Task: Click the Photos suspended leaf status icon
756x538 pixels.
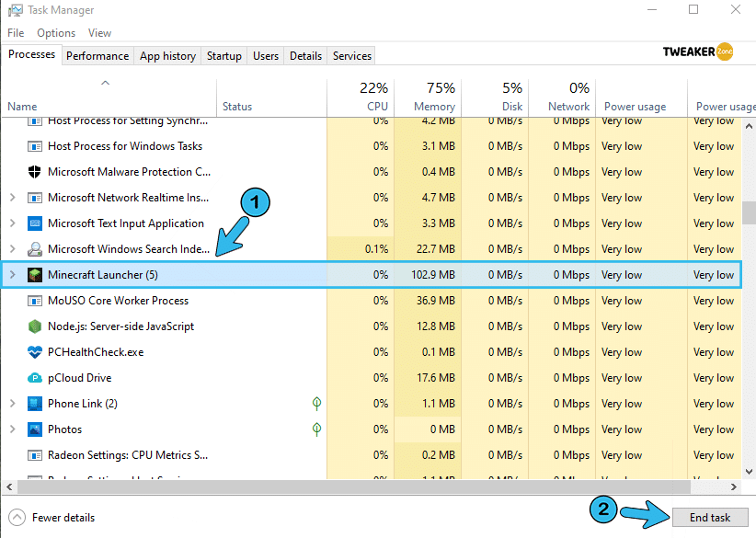Action: (x=316, y=429)
